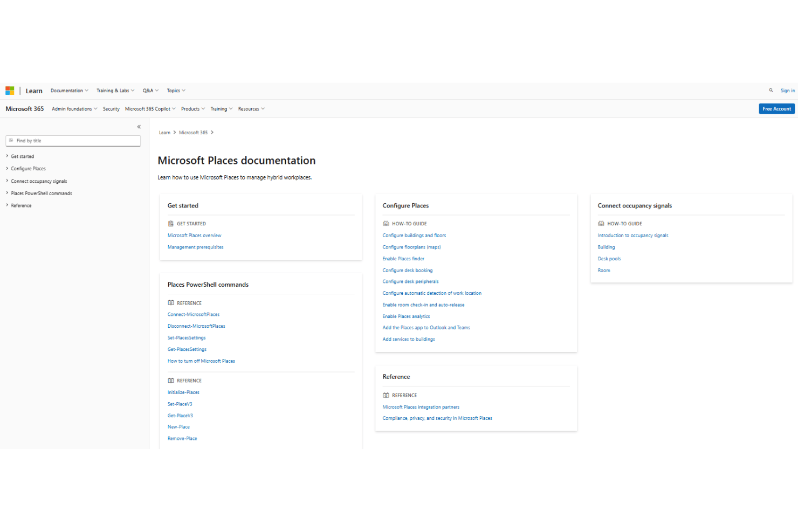Screen dimensions: 798x532
Task: Open the Security menu item
Action: (x=111, y=109)
